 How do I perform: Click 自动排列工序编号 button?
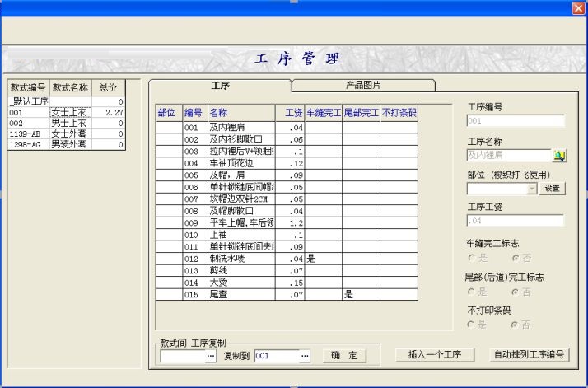point(530,354)
